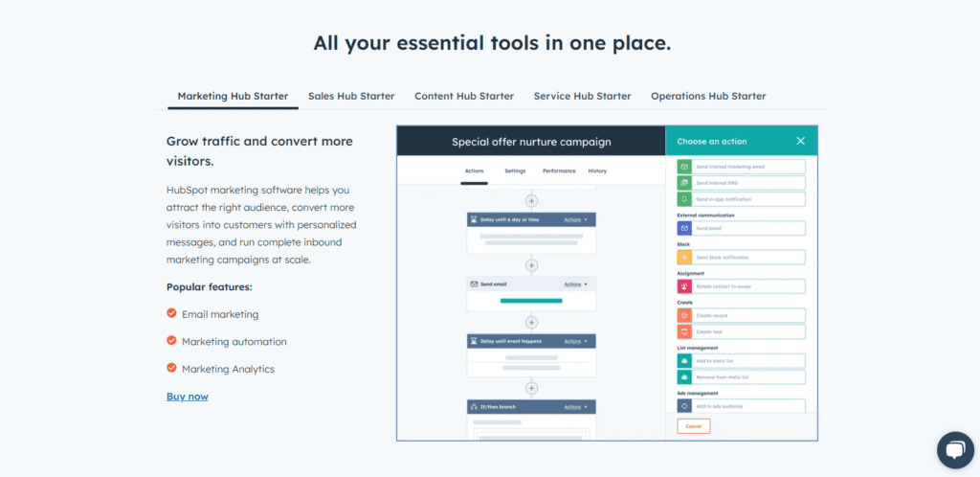Screen dimensions: 980x477
Task: Open the workflow Actions tab
Action: (x=474, y=170)
